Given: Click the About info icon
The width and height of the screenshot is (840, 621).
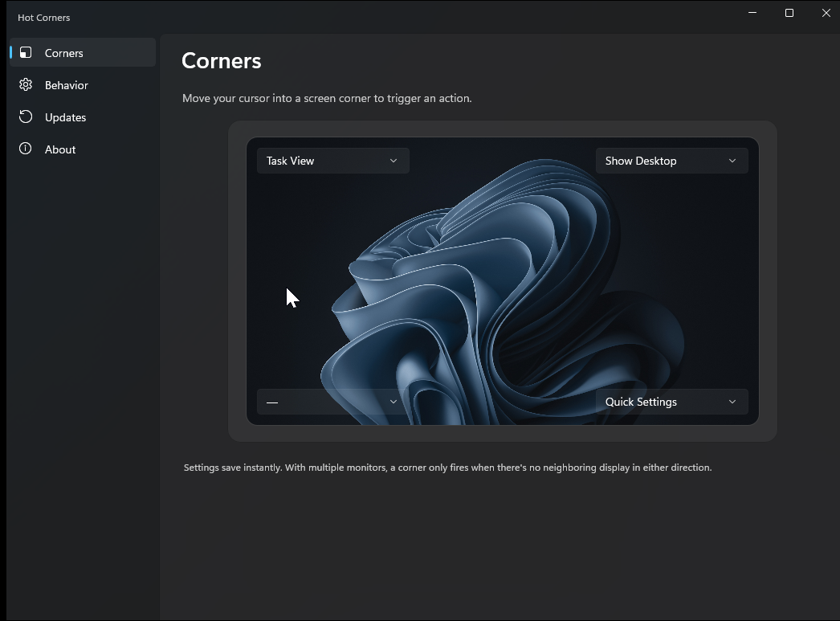Looking at the screenshot, I should point(26,149).
